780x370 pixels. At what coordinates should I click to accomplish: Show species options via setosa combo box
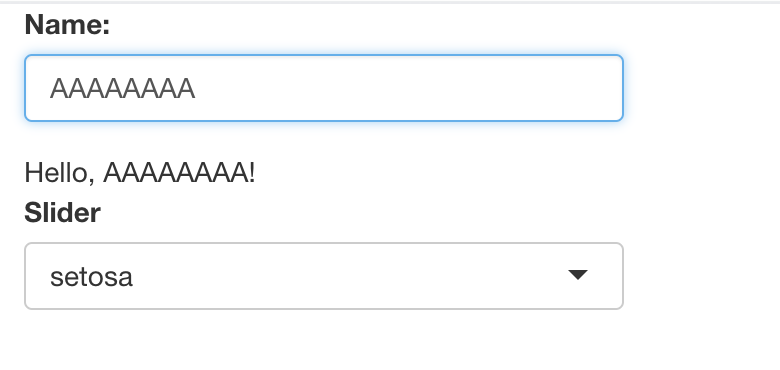(324, 276)
